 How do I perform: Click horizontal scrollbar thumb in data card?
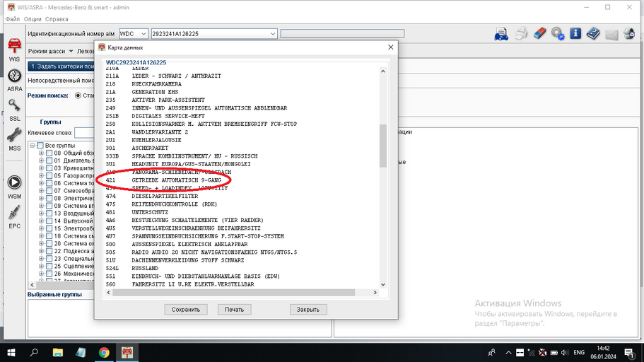[x=234, y=293]
